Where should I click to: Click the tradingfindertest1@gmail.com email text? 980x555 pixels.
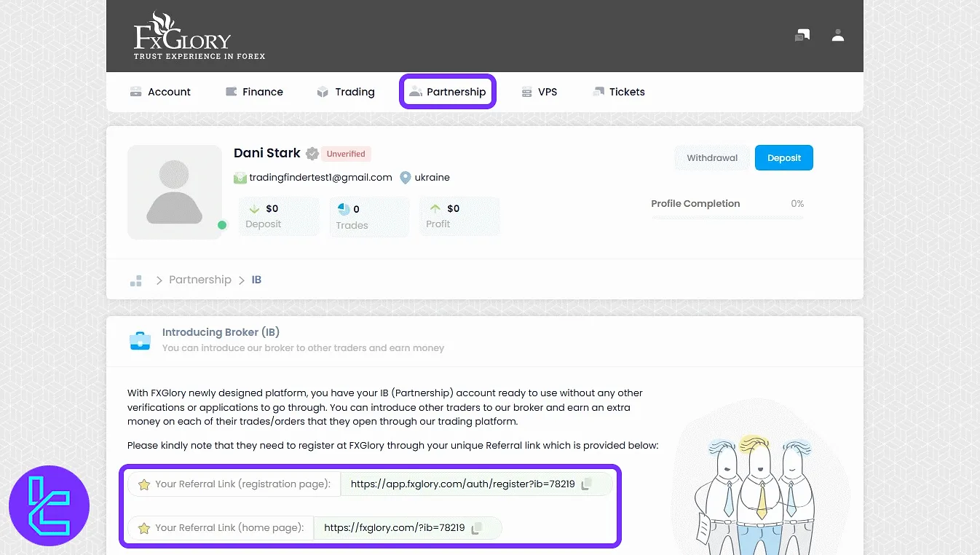pos(320,177)
